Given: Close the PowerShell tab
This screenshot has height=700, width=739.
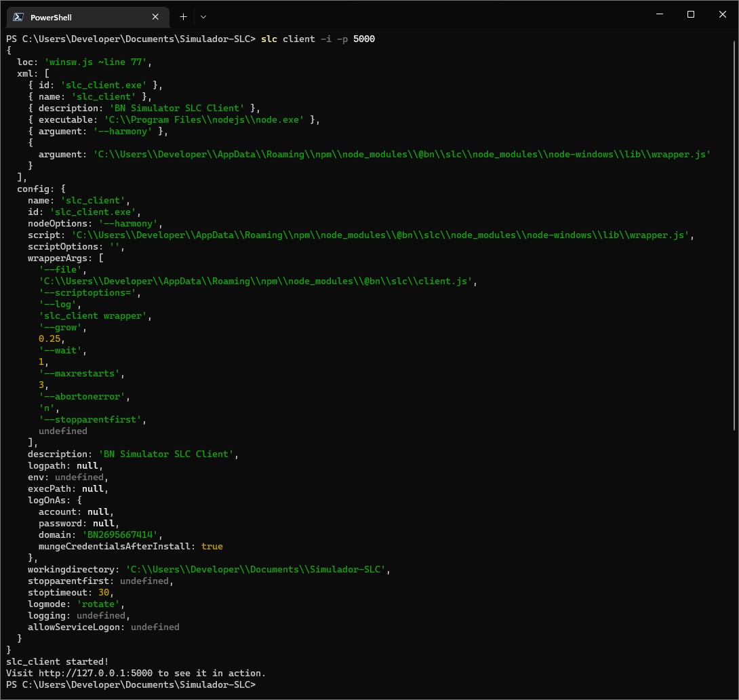Looking at the screenshot, I should pos(155,16).
